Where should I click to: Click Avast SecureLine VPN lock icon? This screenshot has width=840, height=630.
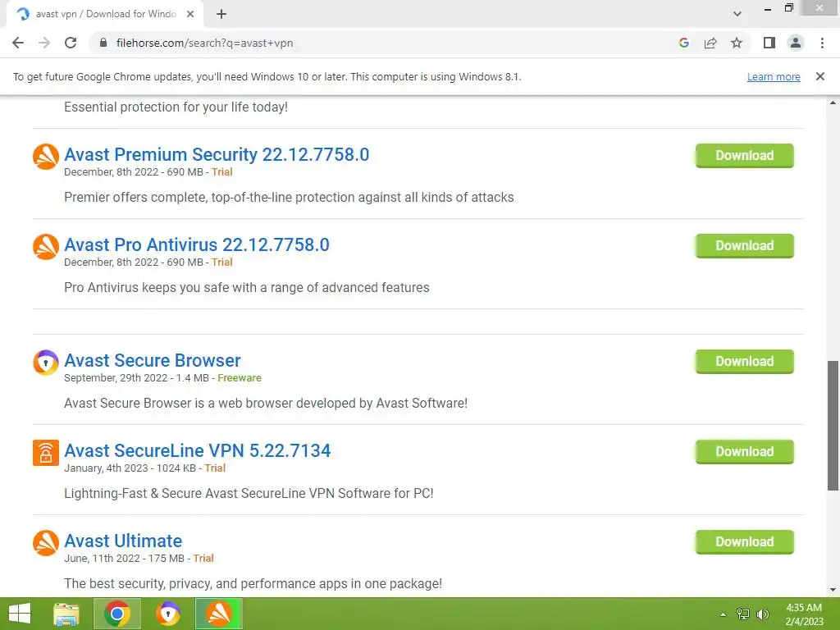(46, 453)
